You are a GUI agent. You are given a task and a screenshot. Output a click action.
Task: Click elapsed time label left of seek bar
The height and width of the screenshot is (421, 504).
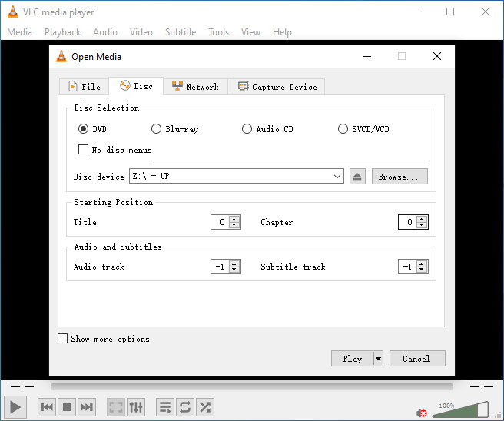(x=22, y=386)
